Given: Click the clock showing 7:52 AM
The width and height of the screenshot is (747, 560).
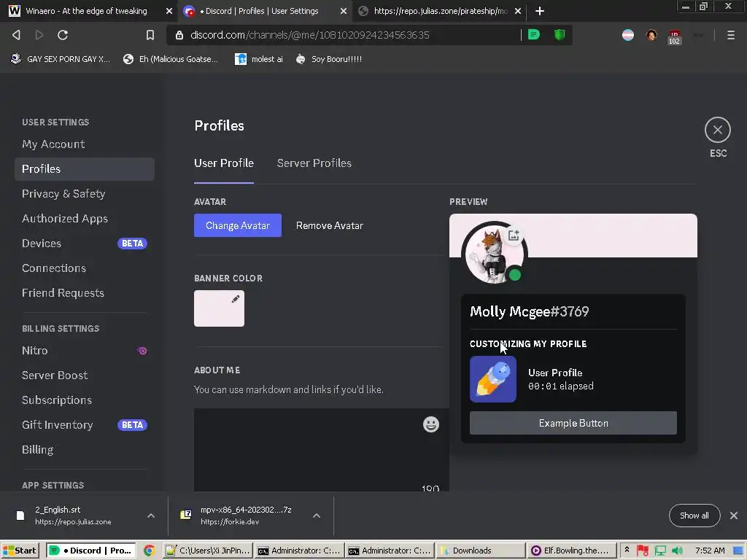Looking at the screenshot, I should pyautogui.click(x=709, y=551).
